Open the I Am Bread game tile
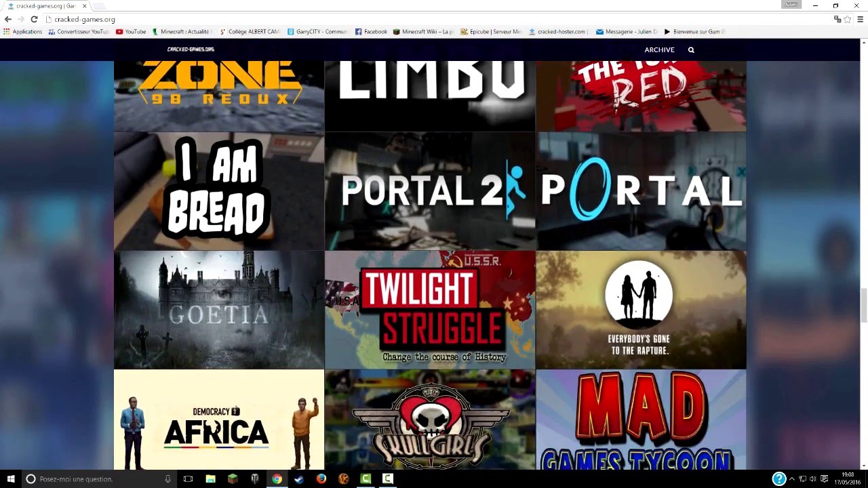 coord(219,191)
